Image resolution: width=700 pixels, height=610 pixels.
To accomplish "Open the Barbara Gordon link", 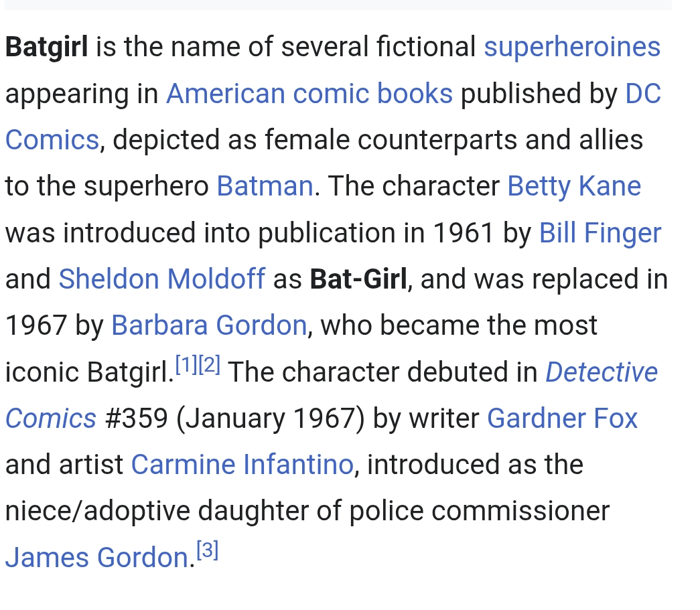I will (209, 325).
